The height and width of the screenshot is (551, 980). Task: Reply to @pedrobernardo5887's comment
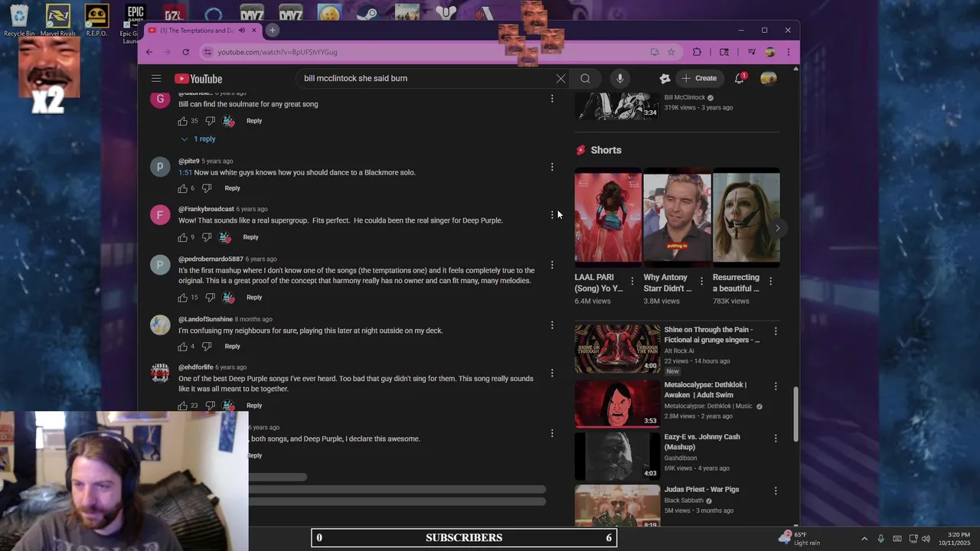click(x=254, y=298)
